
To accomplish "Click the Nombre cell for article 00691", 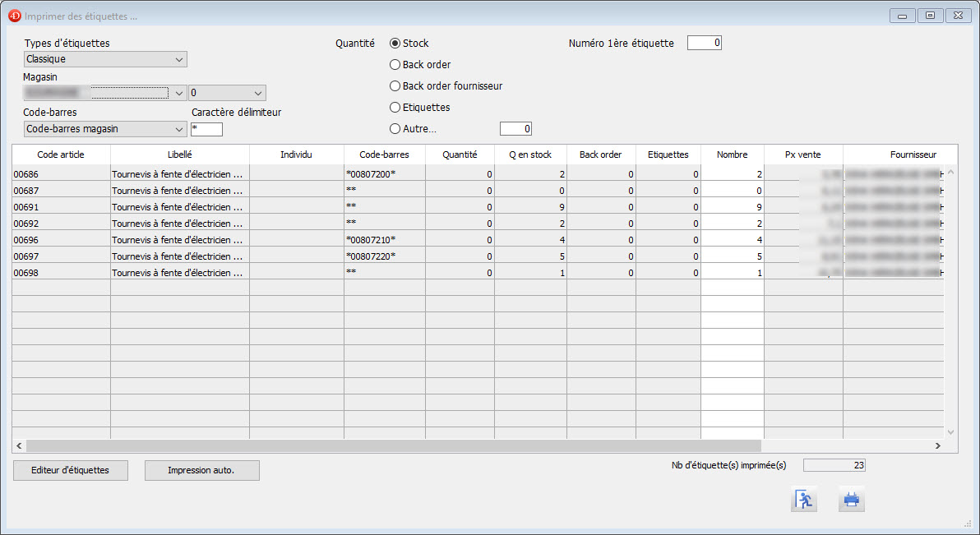I will tap(732, 207).
